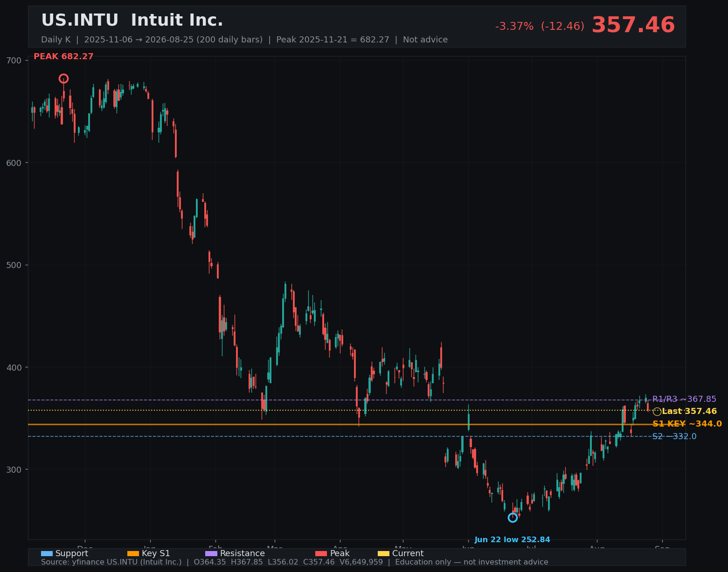Click the 'S2 ~332.0' support label
The width and height of the screenshot is (728, 572).
[674, 436]
